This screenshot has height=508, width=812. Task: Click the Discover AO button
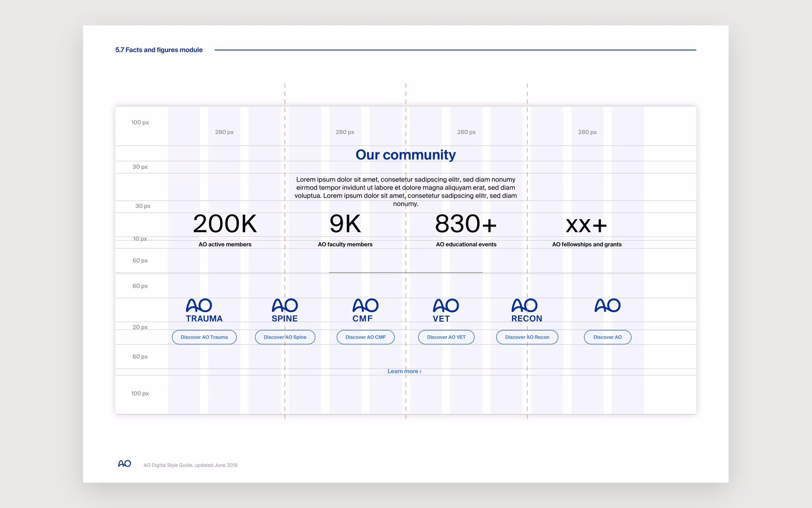click(x=607, y=337)
